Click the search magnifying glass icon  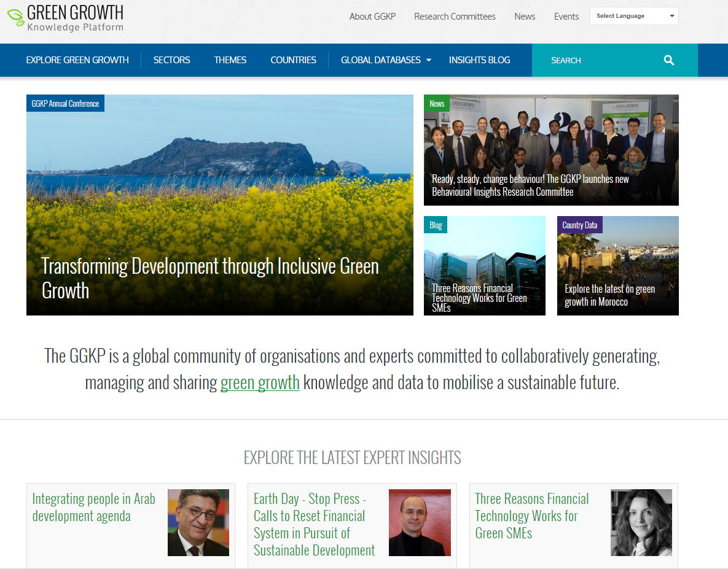[669, 60]
